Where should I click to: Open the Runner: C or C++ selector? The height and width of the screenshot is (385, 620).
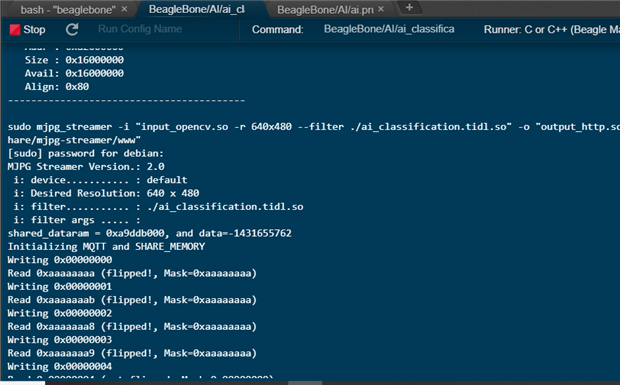click(x=552, y=30)
